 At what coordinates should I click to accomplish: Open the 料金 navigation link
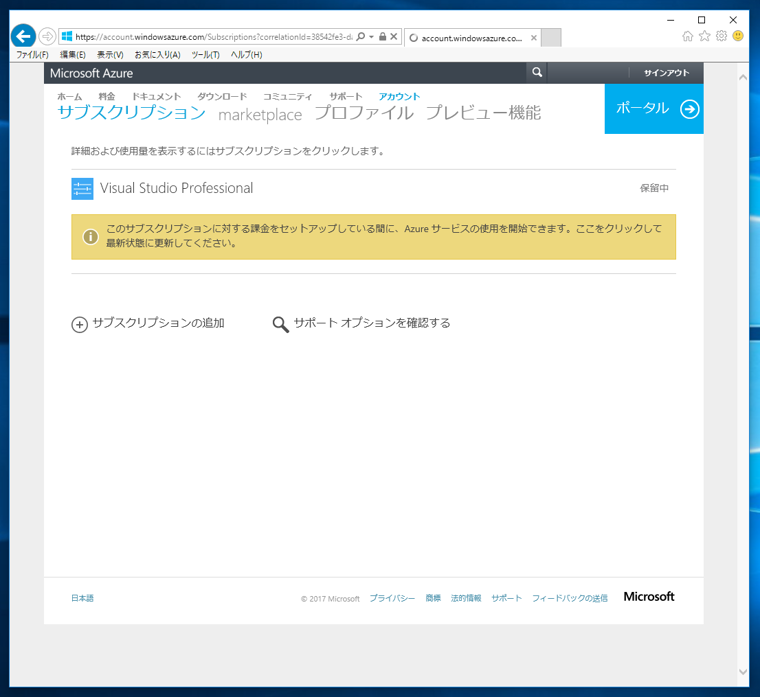(x=107, y=96)
